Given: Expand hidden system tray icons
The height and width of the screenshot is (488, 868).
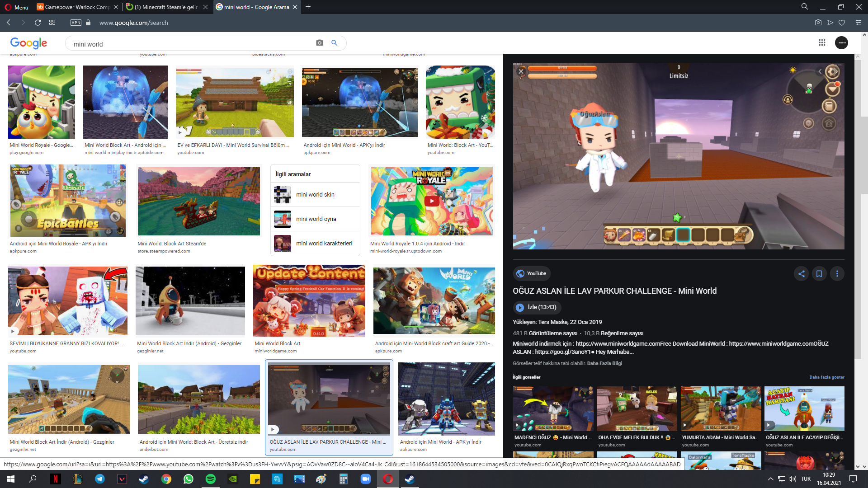Looking at the screenshot, I should point(770,479).
